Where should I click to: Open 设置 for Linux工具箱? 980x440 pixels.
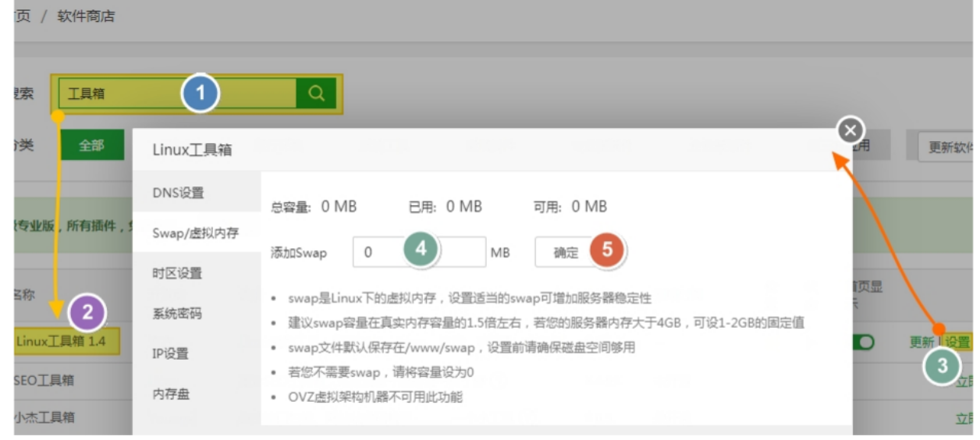tap(958, 342)
